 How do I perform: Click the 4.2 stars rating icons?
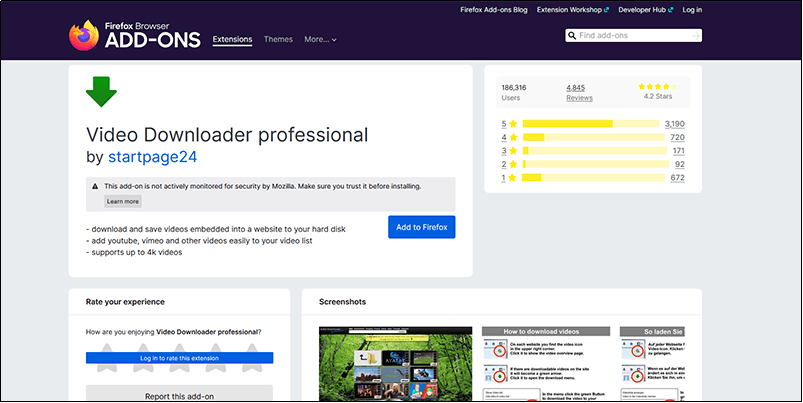[x=658, y=87]
